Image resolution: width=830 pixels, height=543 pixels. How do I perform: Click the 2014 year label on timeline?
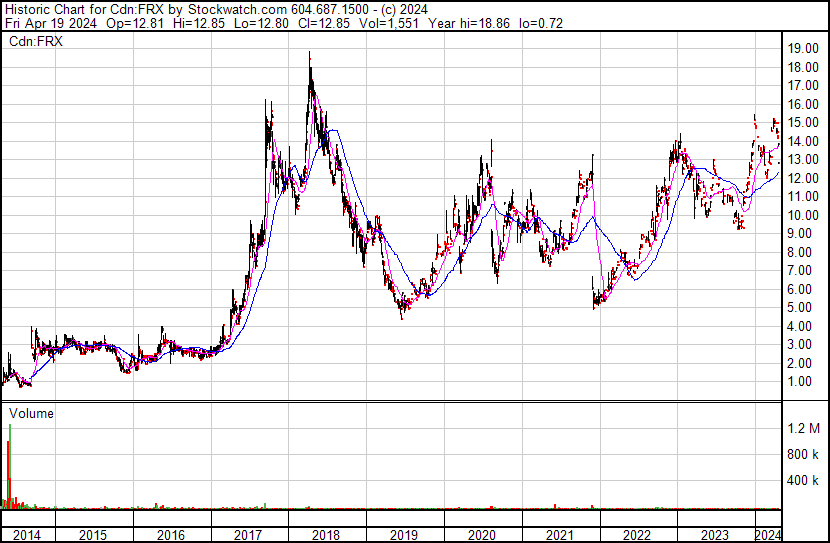[27, 535]
